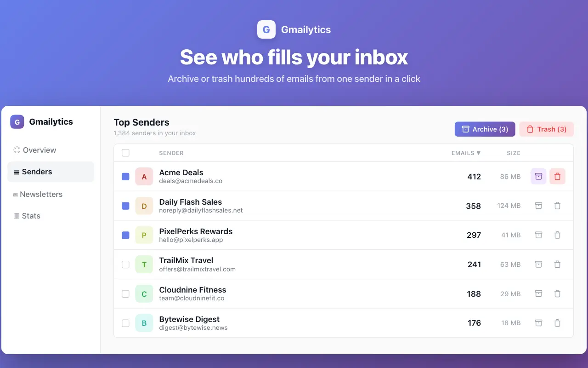Click the Trash (3) button

546,129
